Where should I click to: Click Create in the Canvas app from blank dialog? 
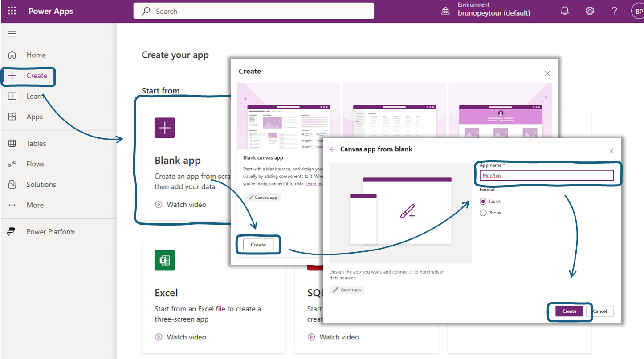click(569, 311)
